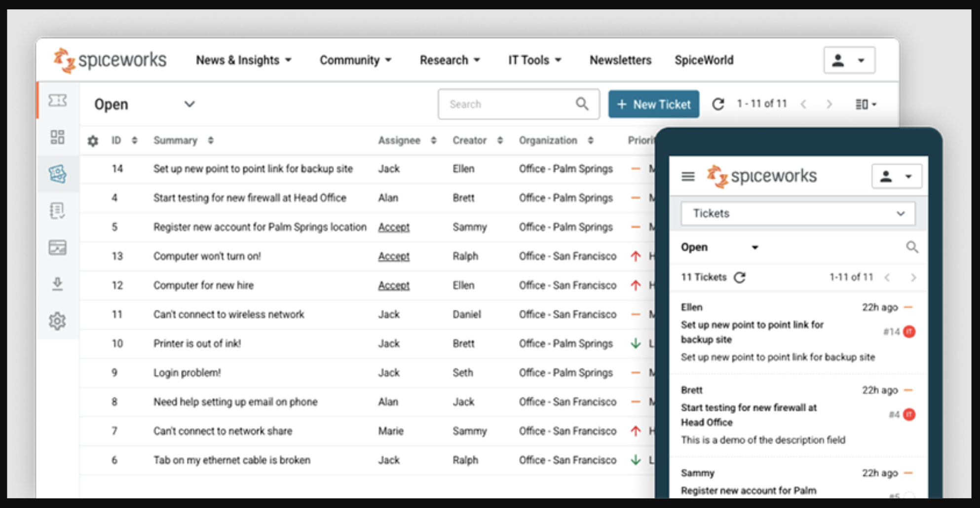Create a New Ticket
This screenshot has width=980, height=508.
(x=653, y=104)
